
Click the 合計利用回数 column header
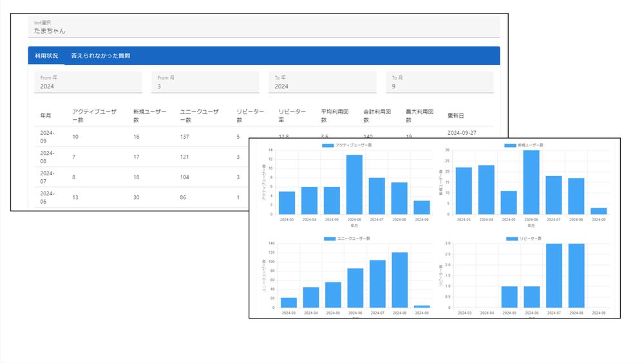(x=377, y=115)
